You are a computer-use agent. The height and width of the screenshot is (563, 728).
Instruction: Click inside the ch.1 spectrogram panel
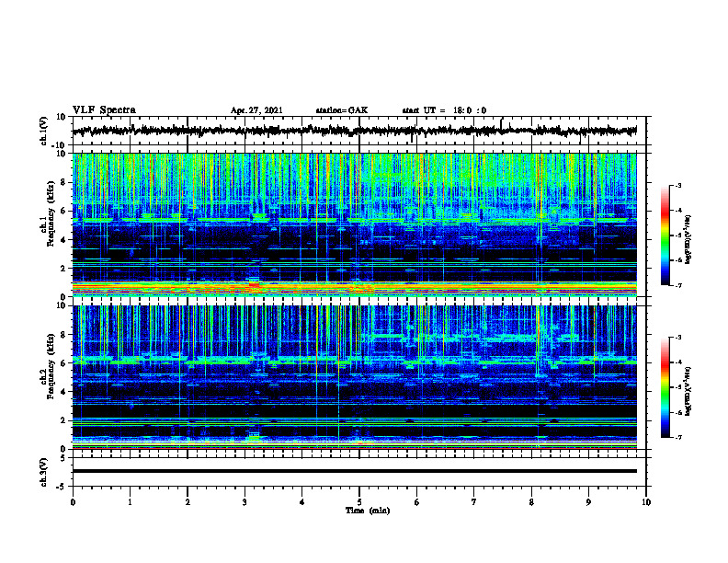pos(354,224)
